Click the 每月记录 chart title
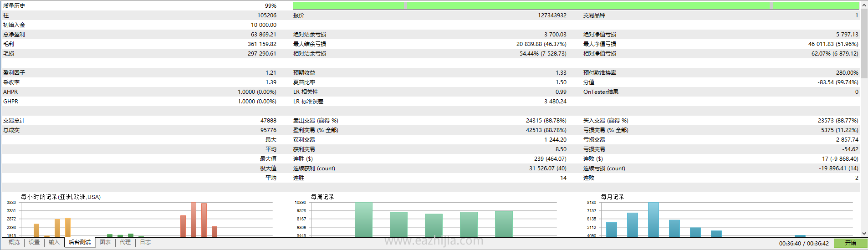Screen dimensions: 868x250 coord(613,197)
